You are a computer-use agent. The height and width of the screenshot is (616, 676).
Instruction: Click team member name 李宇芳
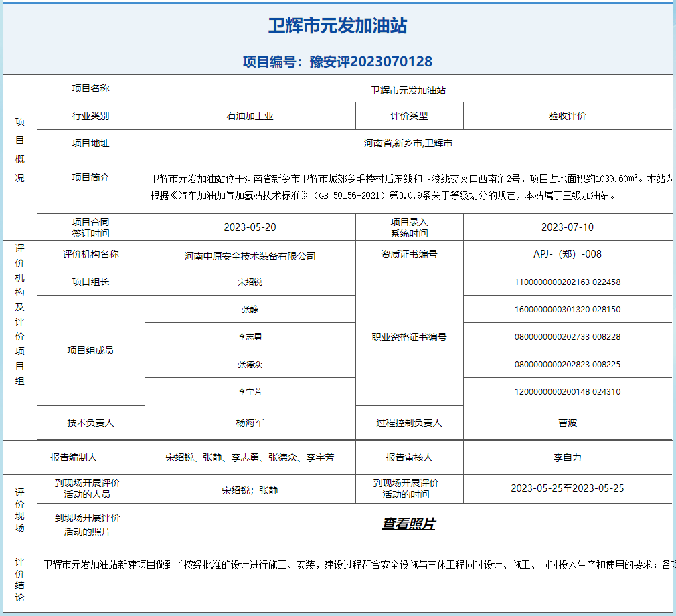[x=250, y=391]
